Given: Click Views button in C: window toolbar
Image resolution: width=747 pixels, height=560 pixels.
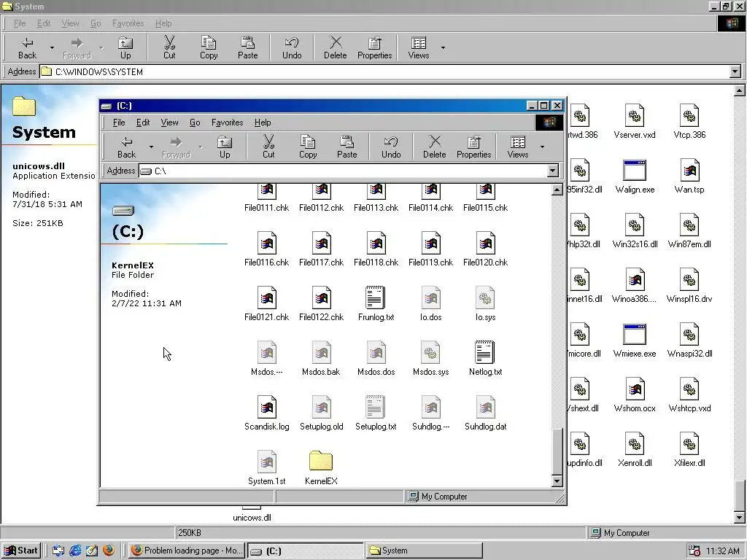Looking at the screenshot, I should click(518, 147).
